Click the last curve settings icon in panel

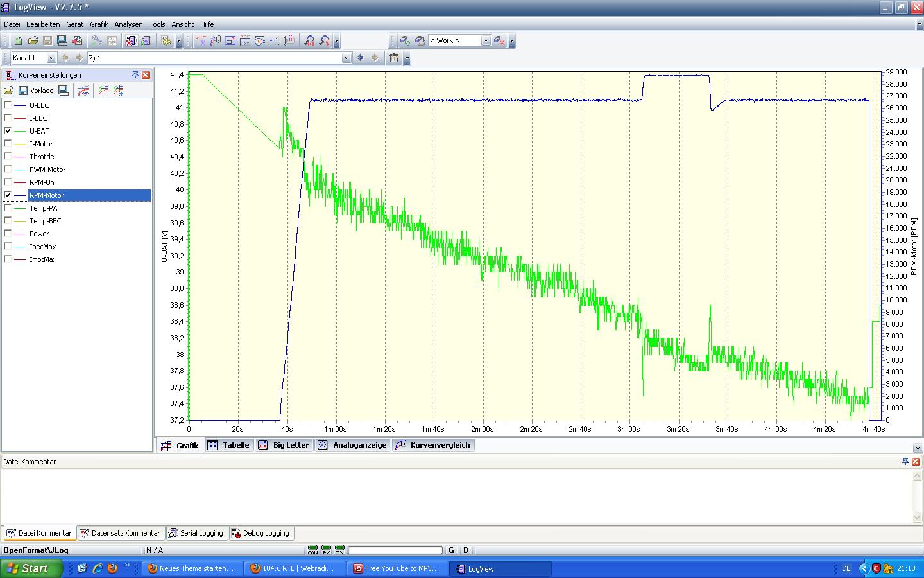pos(118,91)
